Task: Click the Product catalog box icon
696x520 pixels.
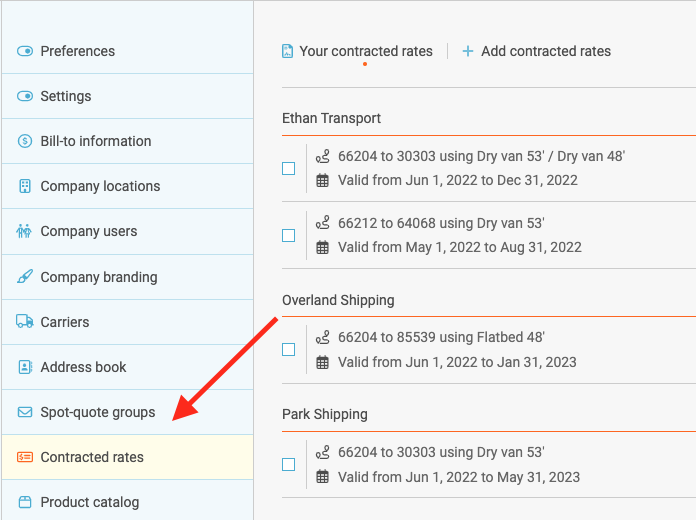Action: [x=25, y=502]
